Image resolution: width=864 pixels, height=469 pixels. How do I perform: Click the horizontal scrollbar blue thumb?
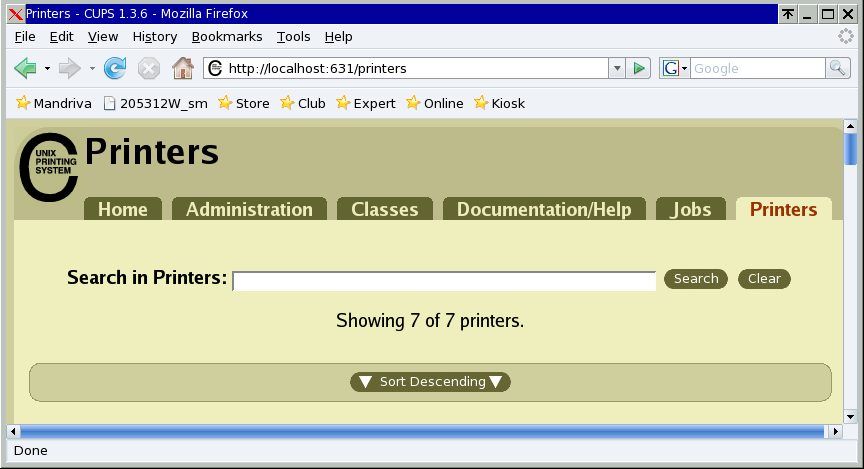click(422, 432)
